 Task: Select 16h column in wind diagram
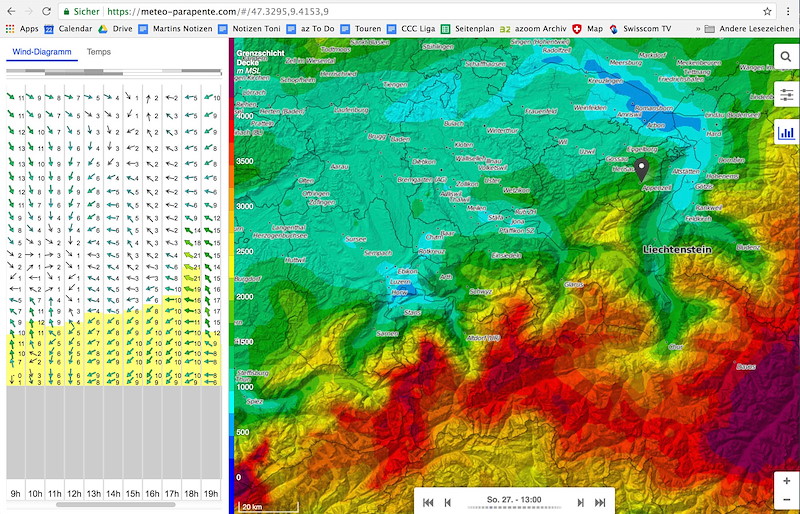pyautogui.click(x=152, y=494)
